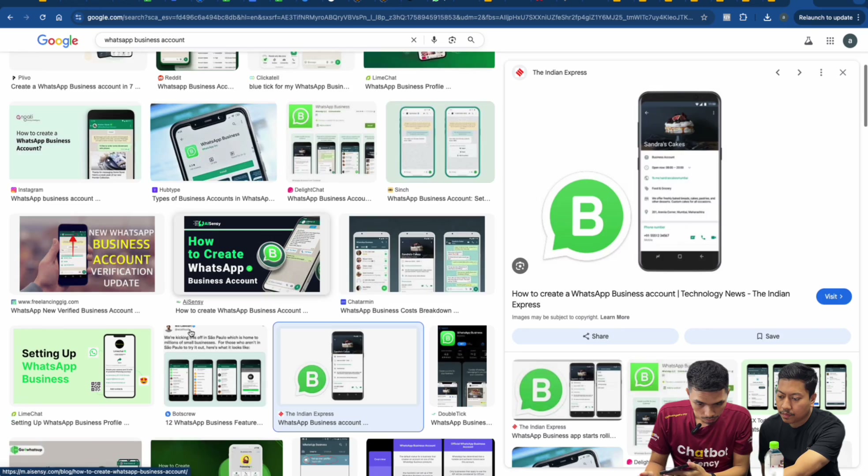Click inside the Google search field

[x=254, y=40]
